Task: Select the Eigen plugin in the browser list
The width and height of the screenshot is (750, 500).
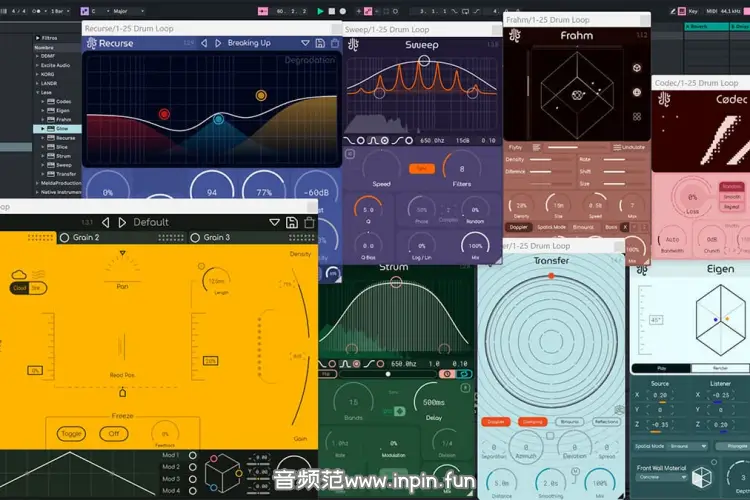Action: [63, 111]
